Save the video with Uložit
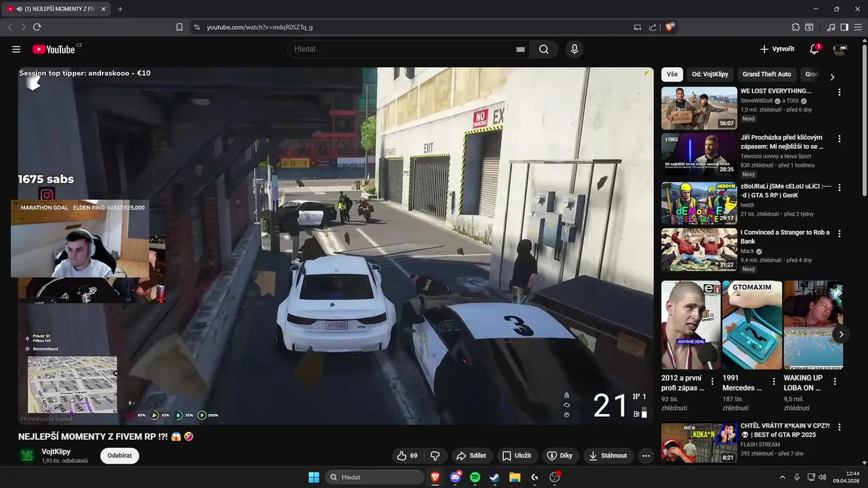The height and width of the screenshot is (488, 868). (516, 455)
